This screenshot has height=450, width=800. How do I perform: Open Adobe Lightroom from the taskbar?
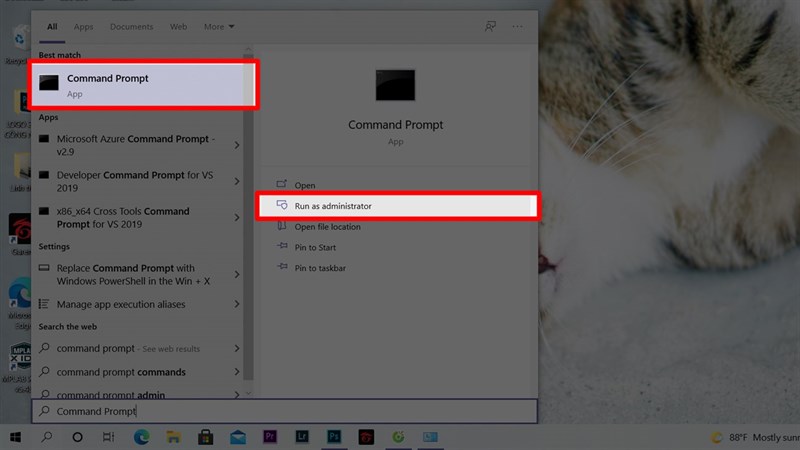[x=302, y=437]
